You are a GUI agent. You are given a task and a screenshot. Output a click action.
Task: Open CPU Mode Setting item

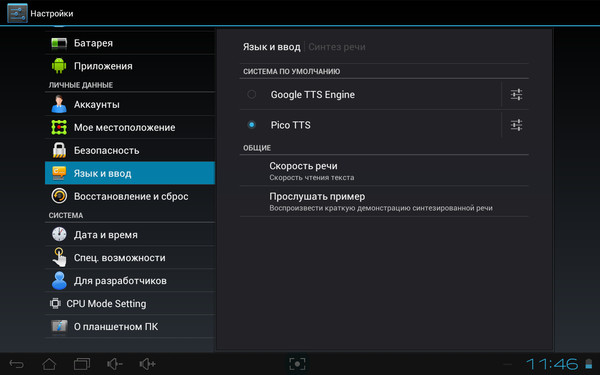130,303
